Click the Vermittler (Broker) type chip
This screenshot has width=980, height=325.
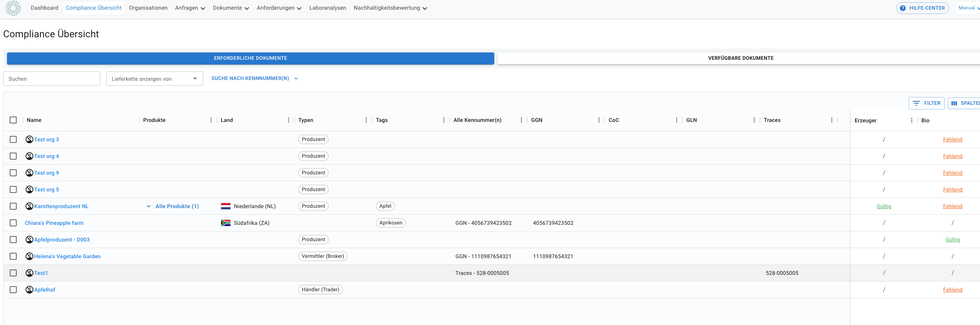[x=323, y=256]
